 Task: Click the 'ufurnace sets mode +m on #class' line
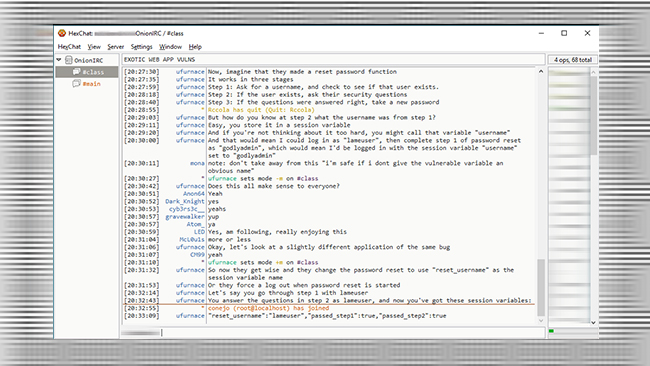pos(263,262)
